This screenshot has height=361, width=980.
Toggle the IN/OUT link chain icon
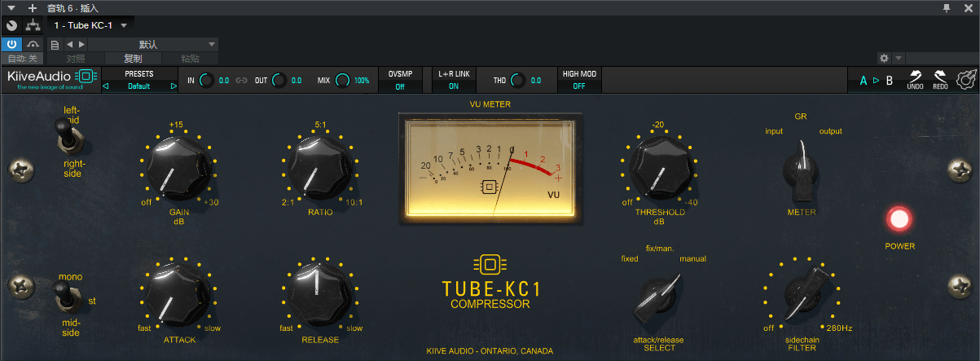[241, 81]
